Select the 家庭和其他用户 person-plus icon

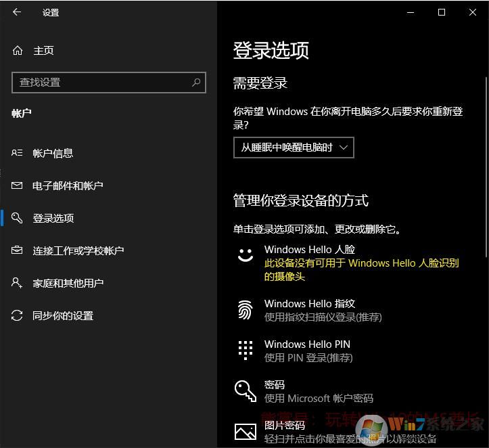coord(17,283)
